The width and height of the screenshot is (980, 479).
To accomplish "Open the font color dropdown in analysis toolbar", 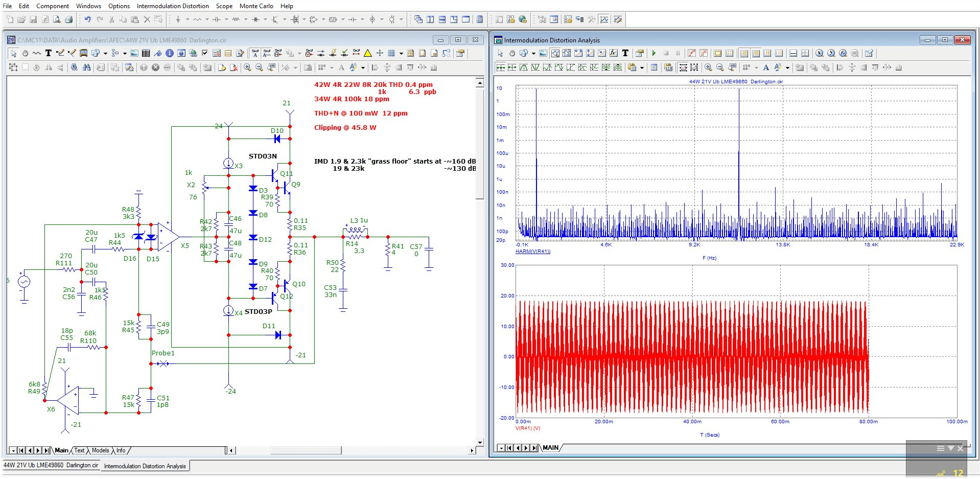I will 787,67.
